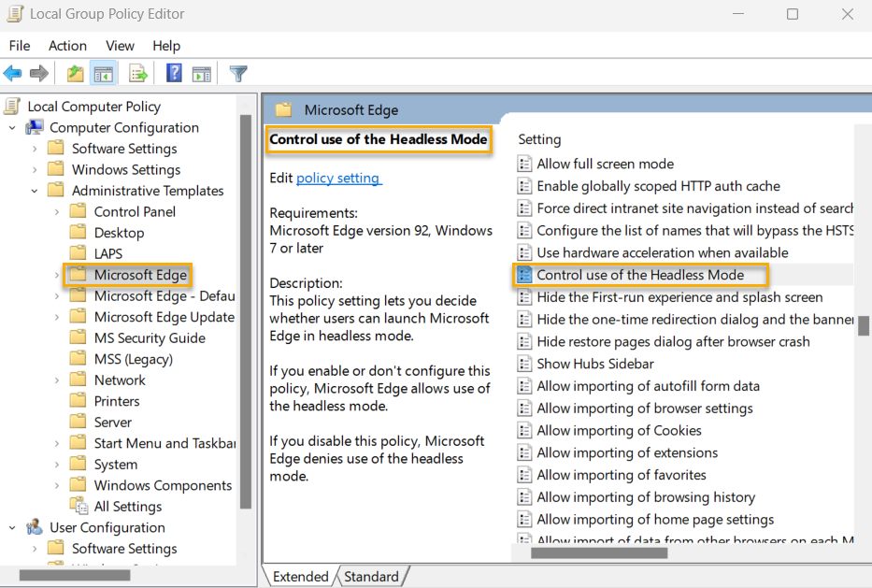Select the Show Hubs Sidebar setting

coord(594,364)
